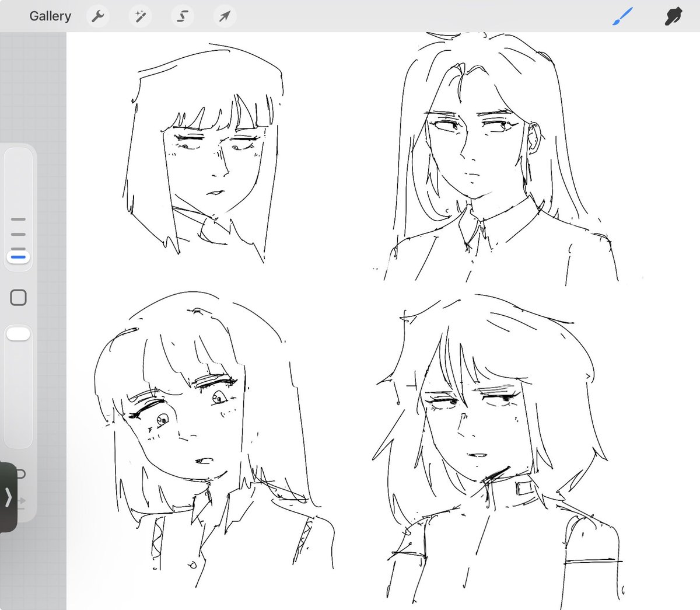Tap the partly hidden undo arrow
The width and height of the screenshot is (700, 610).
(x=21, y=473)
